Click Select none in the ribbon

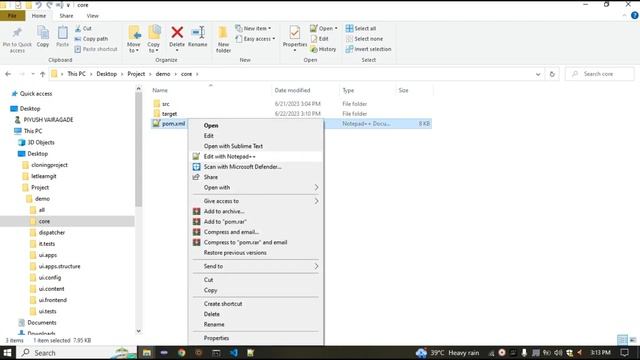tap(364, 39)
